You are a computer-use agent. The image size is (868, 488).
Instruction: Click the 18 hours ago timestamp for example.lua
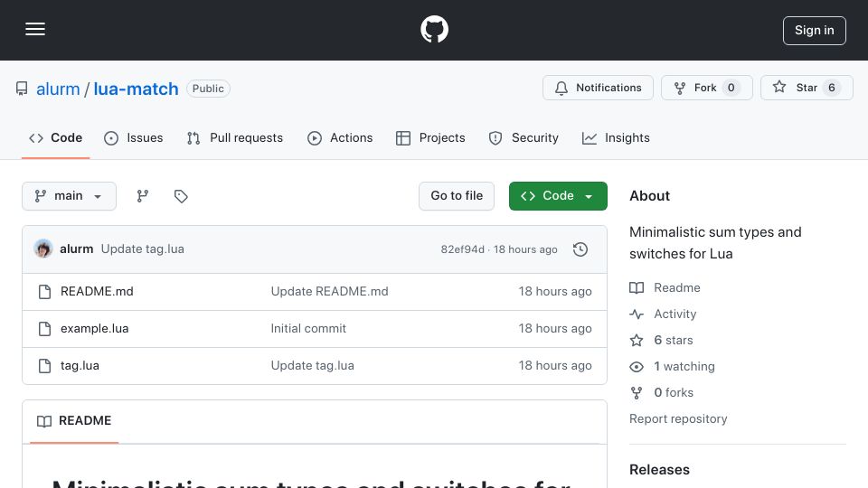[554, 329]
